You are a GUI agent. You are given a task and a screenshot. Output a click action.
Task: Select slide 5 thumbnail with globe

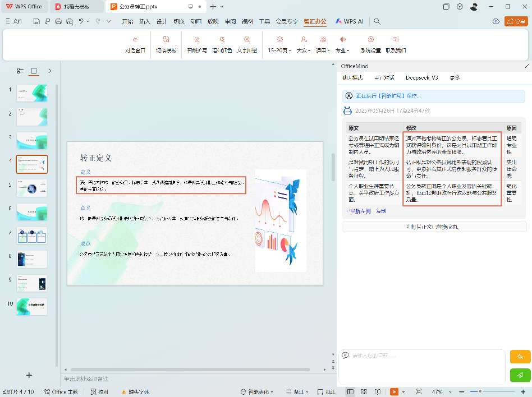pyautogui.click(x=32, y=188)
